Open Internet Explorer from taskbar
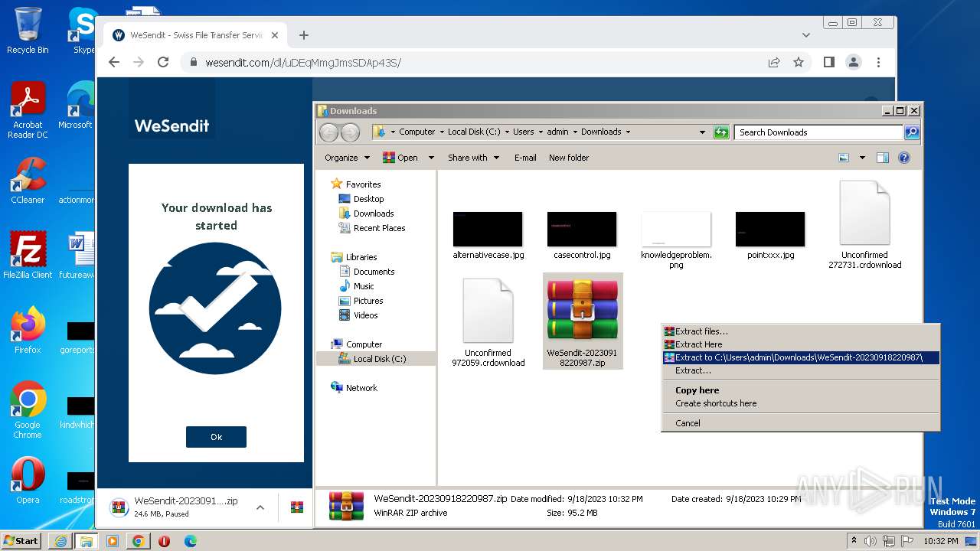 click(x=60, y=541)
